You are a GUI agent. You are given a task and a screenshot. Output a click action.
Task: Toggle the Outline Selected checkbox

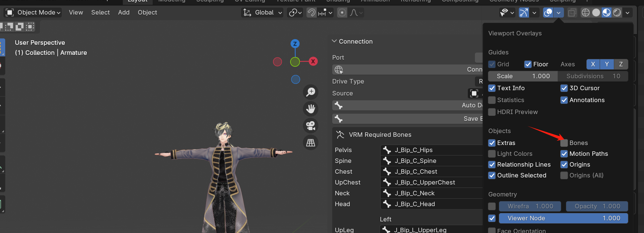492,175
